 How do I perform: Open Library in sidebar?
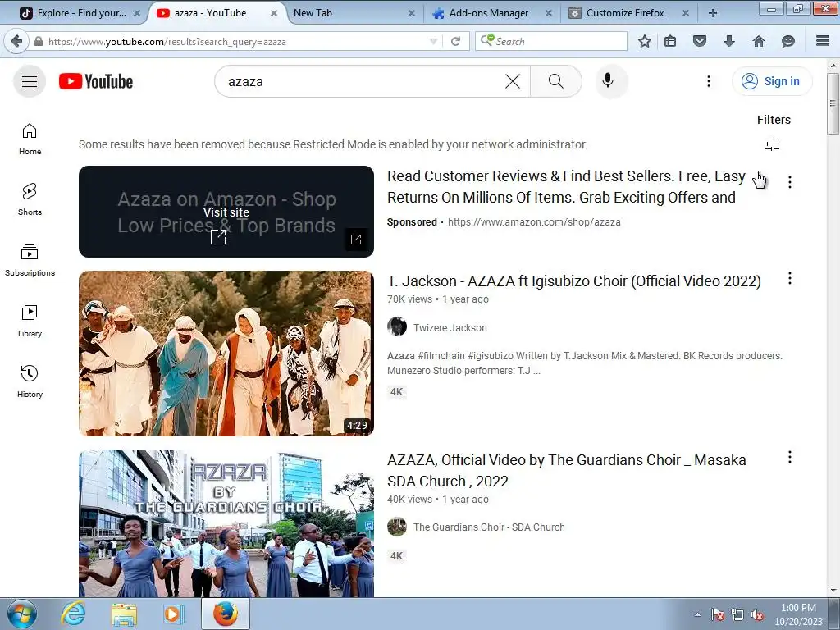(x=30, y=321)
